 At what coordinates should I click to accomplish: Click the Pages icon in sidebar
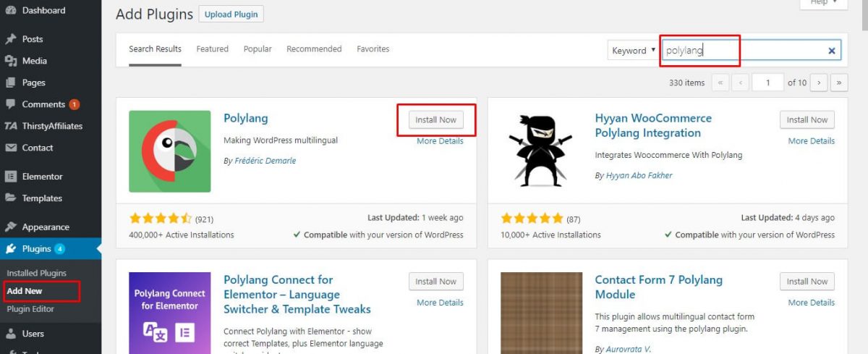click(11, 83)
